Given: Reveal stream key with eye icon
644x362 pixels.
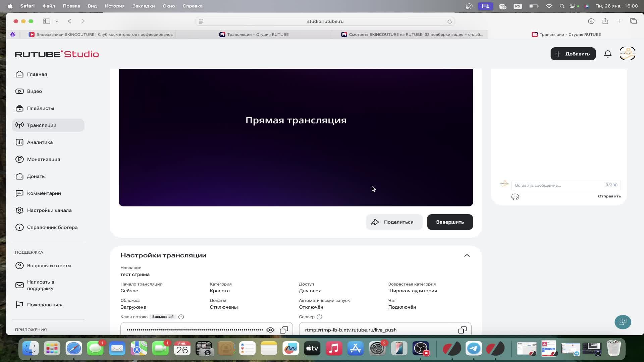Looking at the screenshot, I should click(270, 330).
